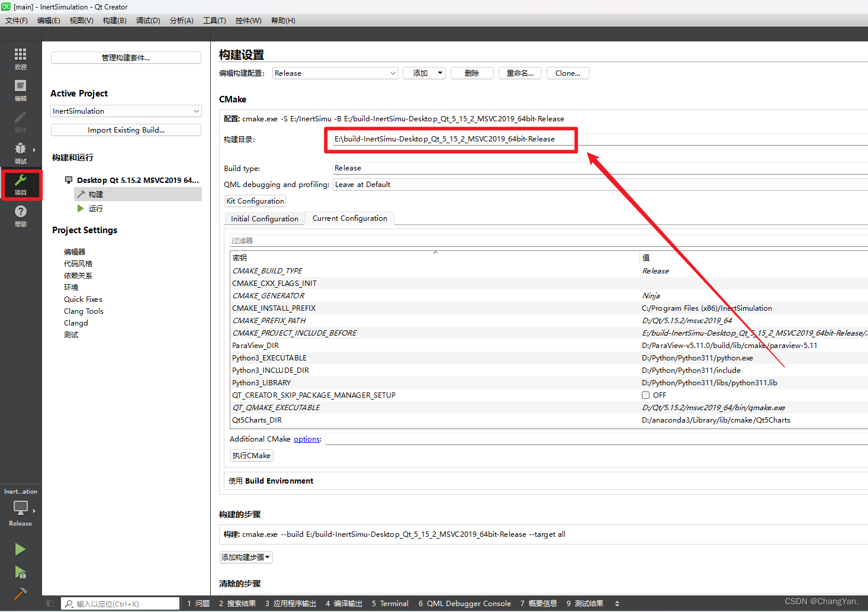The height and width of the screenshot is (612, 868).
Task: Switch to the Debug (调试) mode
Action: click(x=20, y=153)
